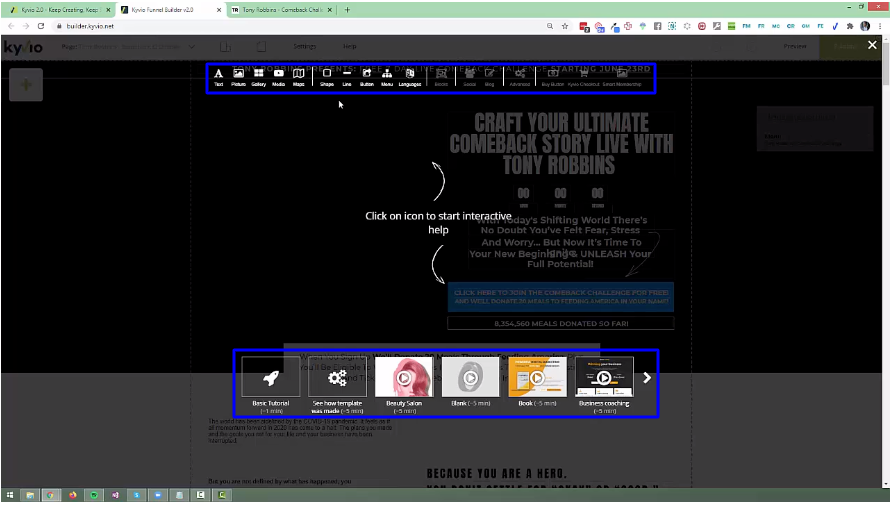Close the interactive help overlay
The height and width of the screenshot is (507, 894).
pos(874,44)
